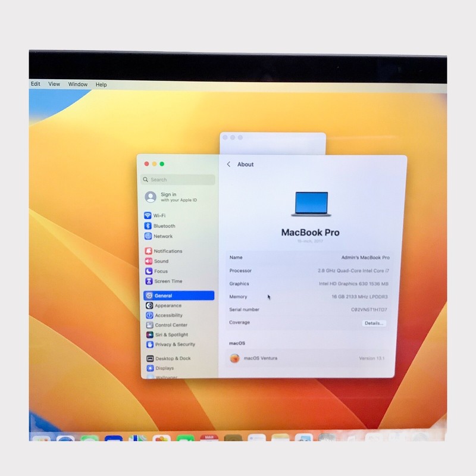Viewport: 476px width, 476px height.
Task: Click the Apple ID avatar icon
Action: (x=151, y=197)
